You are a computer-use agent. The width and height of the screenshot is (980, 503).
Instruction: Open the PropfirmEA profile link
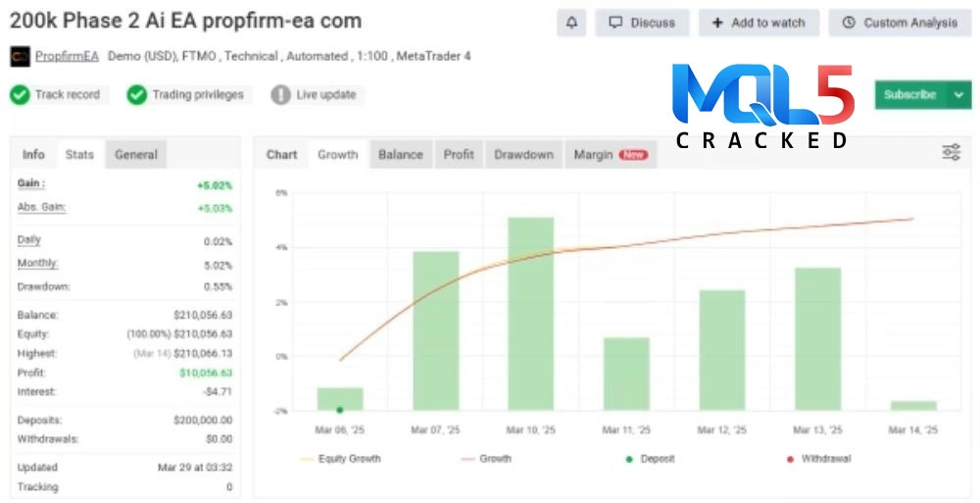click(x=67, y=57)
